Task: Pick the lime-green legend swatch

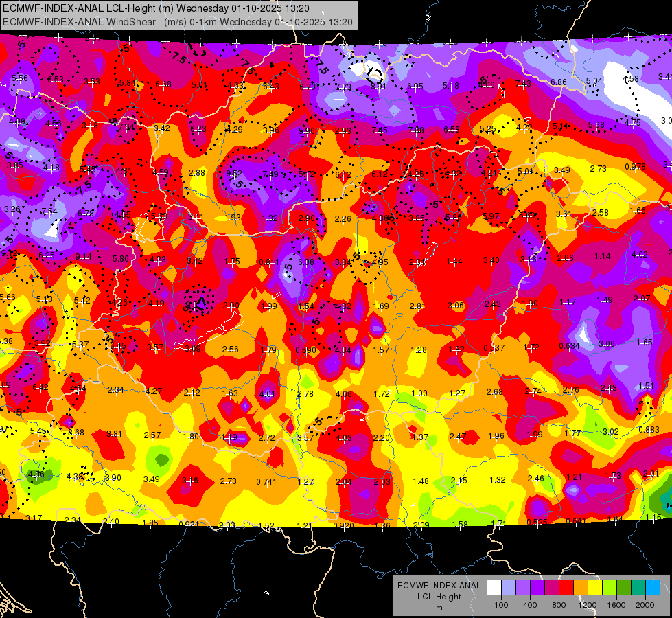Action: pos(610,587)
